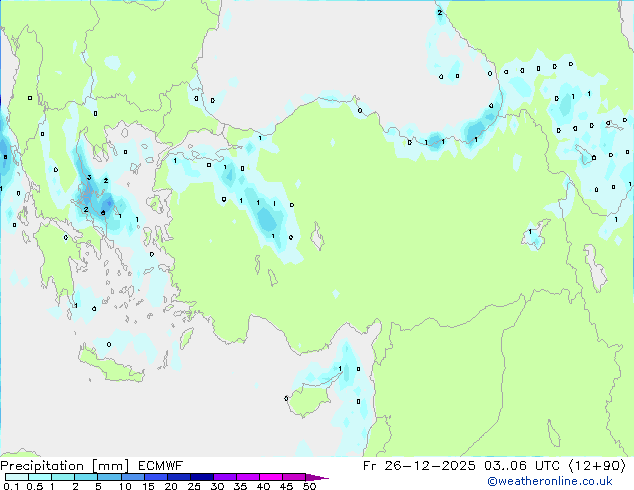Click the 30–35 mm purple legend swatch
Viewport: 634px width, 490px height.
click(224, 477)
